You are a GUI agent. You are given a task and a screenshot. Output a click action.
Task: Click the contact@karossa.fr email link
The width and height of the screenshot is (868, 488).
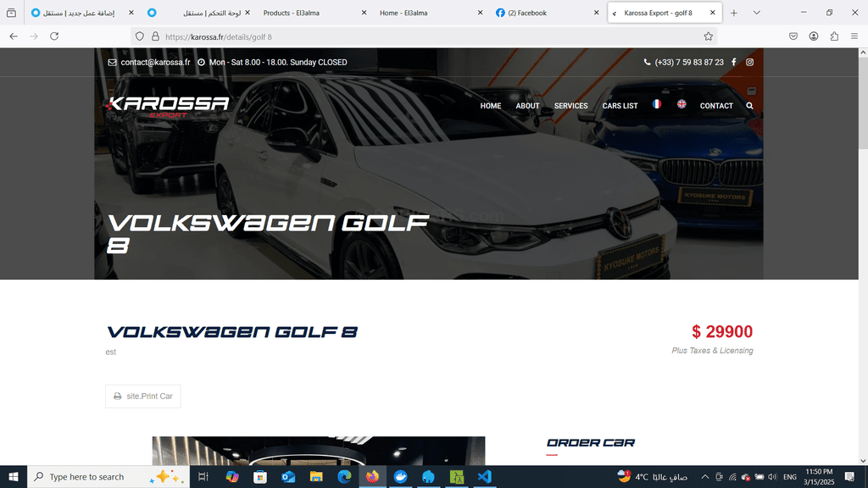click(155, 62)
